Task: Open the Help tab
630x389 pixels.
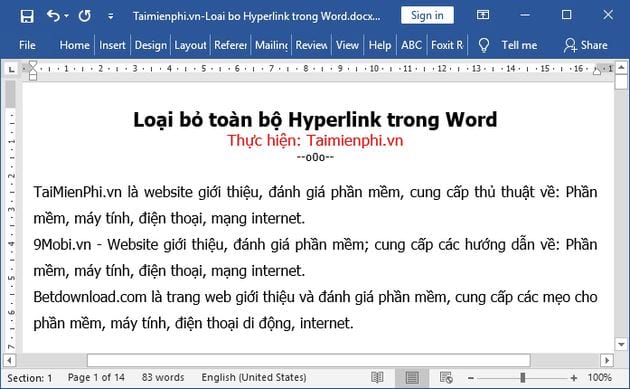Action: coord(380,45)
